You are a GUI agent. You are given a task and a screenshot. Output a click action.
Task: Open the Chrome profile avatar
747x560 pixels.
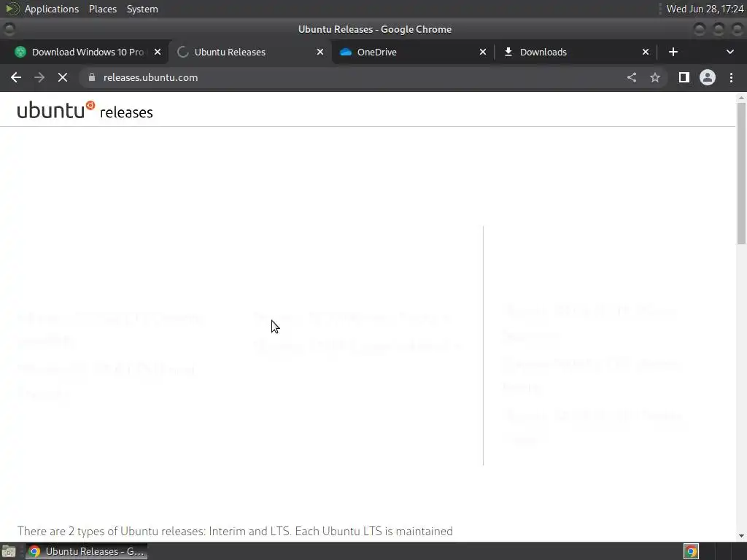(708, 77)
